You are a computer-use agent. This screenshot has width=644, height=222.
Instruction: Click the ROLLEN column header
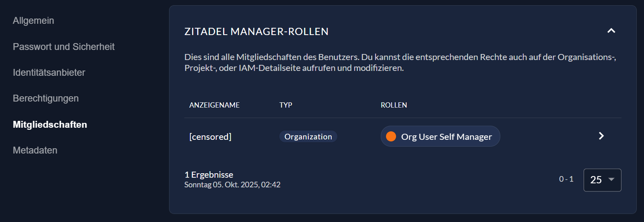(394, 105)
